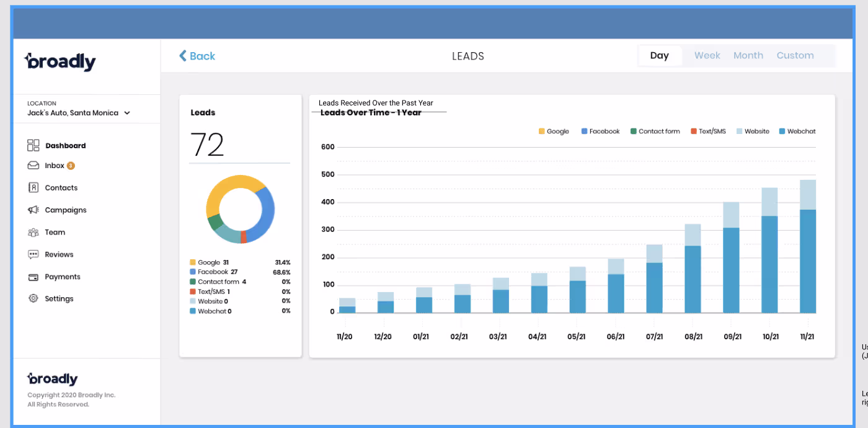Choose the Custom date range tab
The width and height of the screenshot is (868, 428).
(795, 56)
